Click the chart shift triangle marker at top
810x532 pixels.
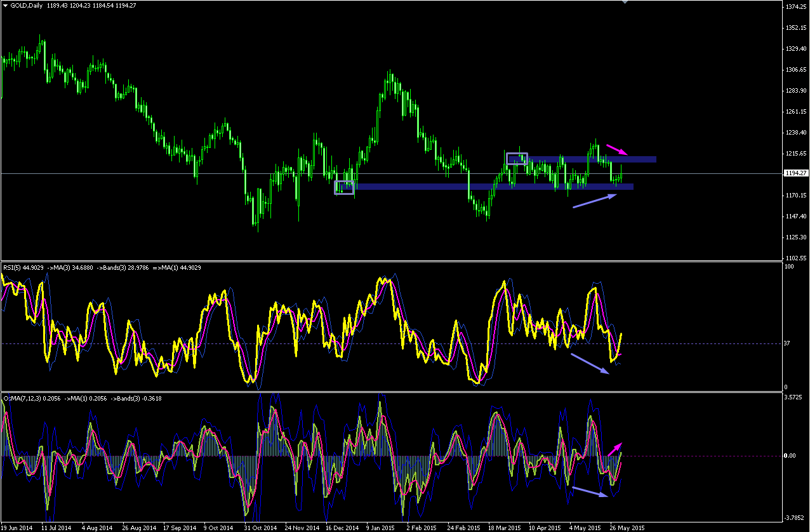click(626, 2)
